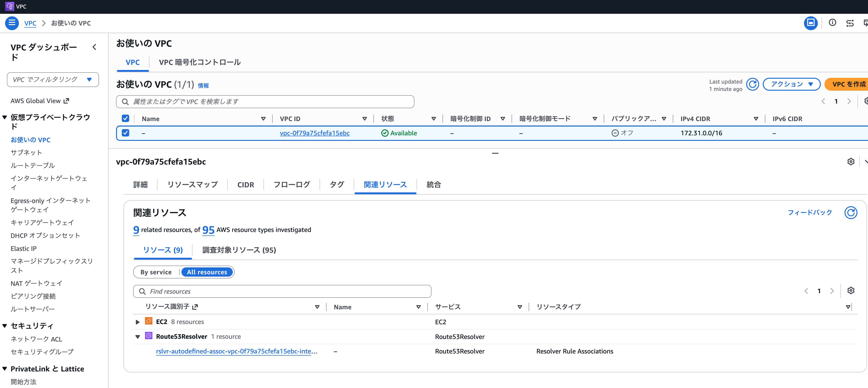Click the search icon in VPC search box

125,102
